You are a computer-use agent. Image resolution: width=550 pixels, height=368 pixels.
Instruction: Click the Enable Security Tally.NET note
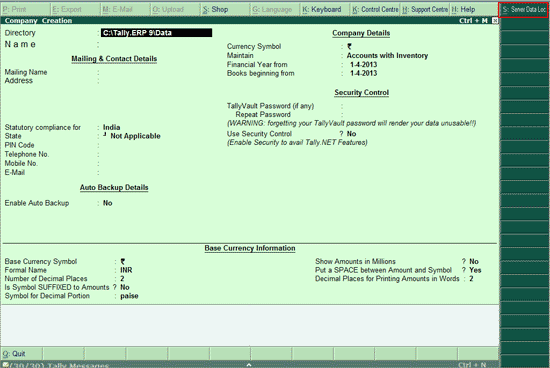click(297, 142)
